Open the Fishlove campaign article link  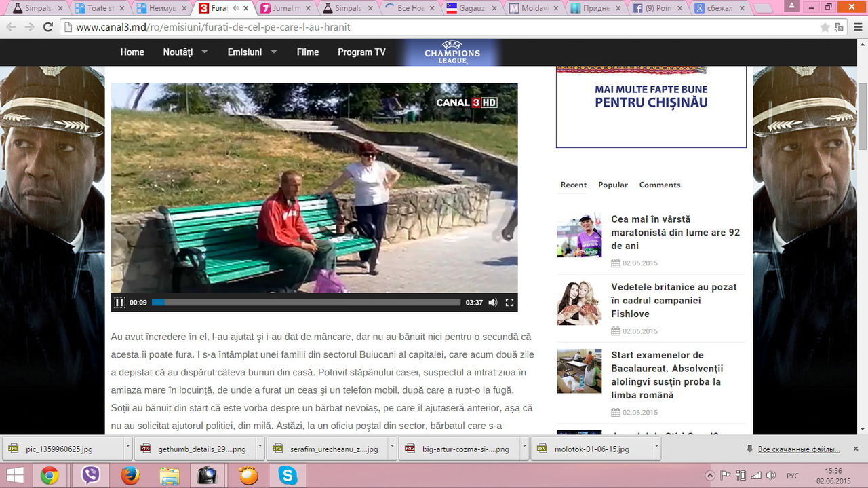click(674, 300)
